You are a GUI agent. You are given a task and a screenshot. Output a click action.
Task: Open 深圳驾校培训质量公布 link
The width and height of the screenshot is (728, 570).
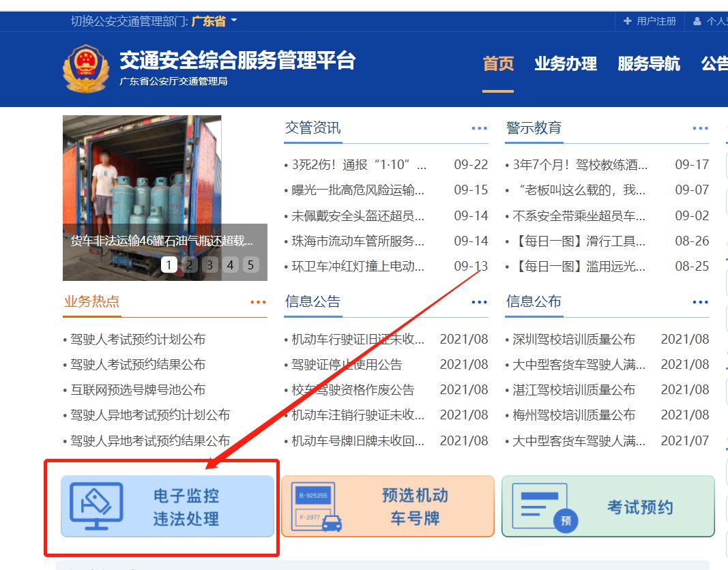pos(573,340)
